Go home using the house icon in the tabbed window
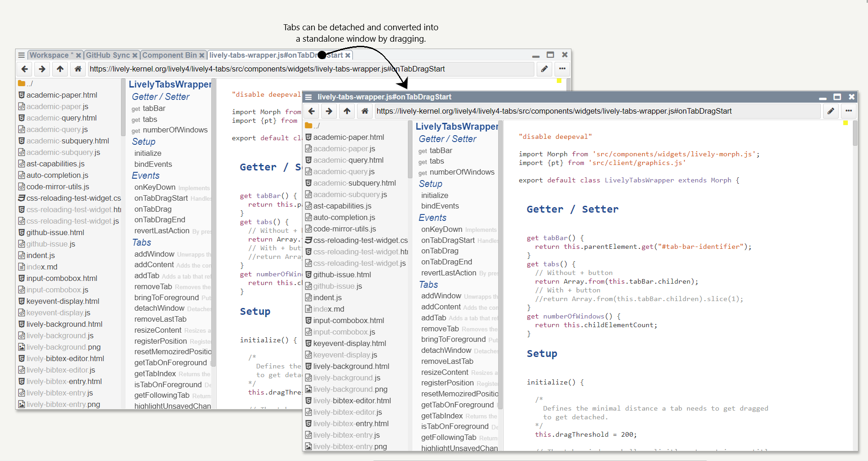 [78, 69]
